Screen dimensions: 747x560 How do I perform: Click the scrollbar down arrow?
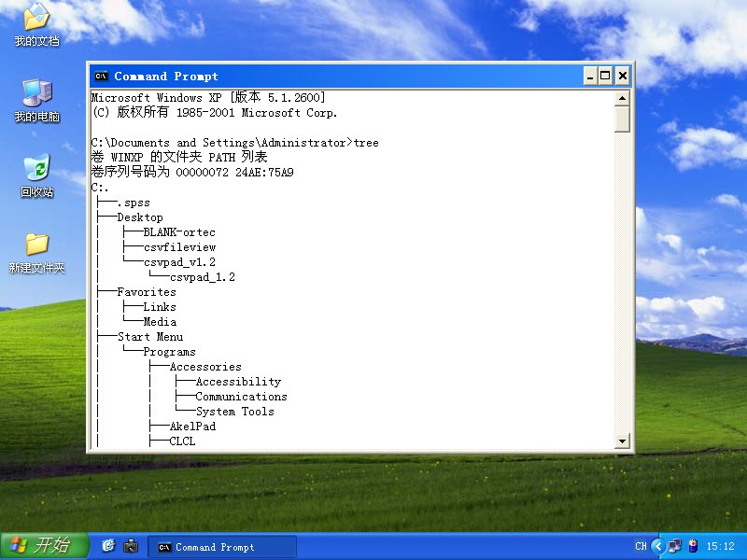[622, 441]
